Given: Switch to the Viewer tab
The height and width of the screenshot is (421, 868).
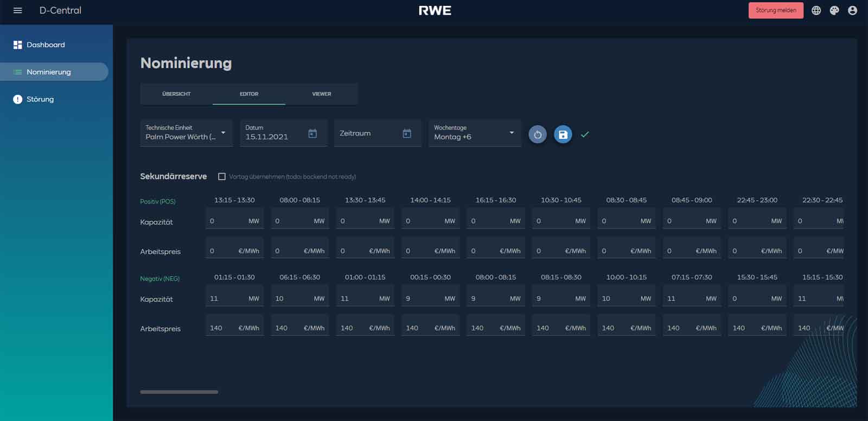Looking at the screenshot, I should [x=321, y=94].
